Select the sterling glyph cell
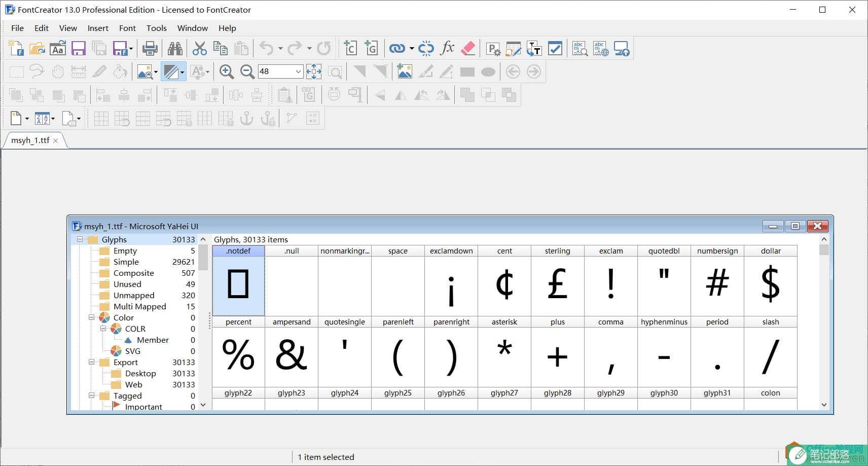 click(x=558, y=281)
